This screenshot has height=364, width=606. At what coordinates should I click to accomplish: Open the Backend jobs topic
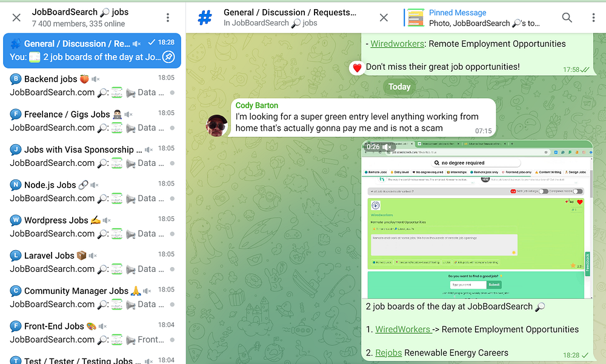point(92,85)
